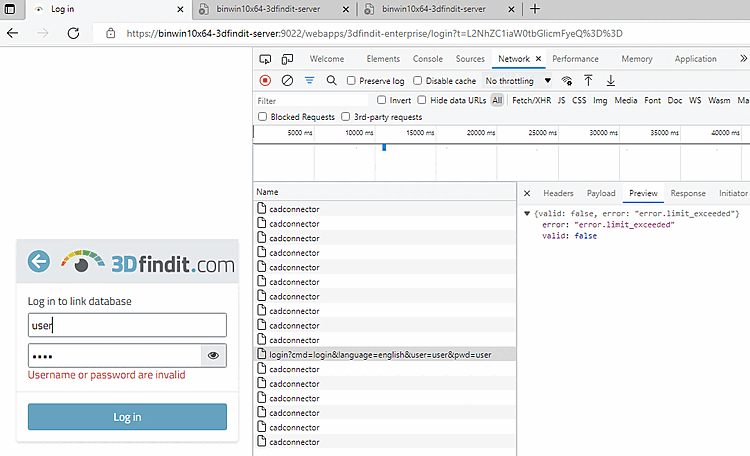Viewport: 750px width, 456px height.
Task: Click the browser address bar URL
Action: coord(375,33)
